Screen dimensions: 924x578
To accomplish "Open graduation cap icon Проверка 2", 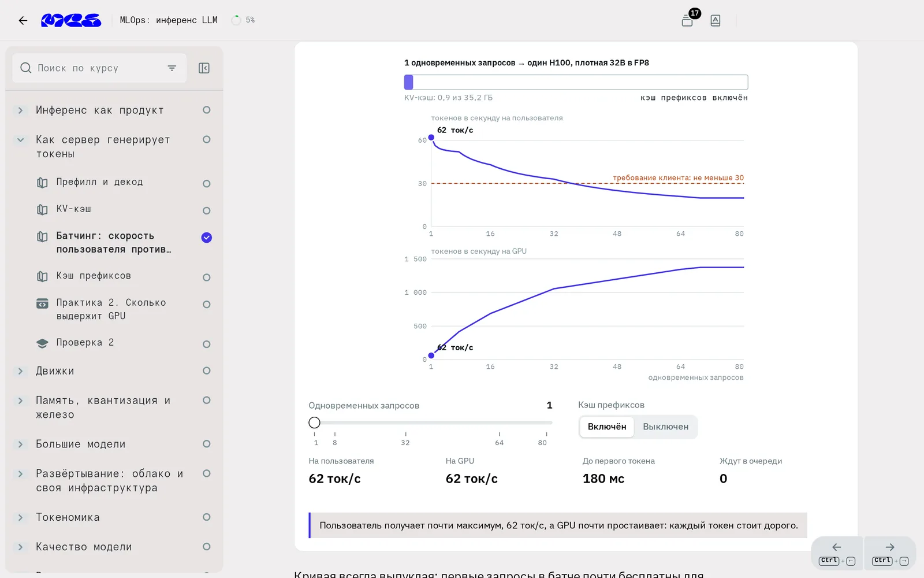I will 42,343.
